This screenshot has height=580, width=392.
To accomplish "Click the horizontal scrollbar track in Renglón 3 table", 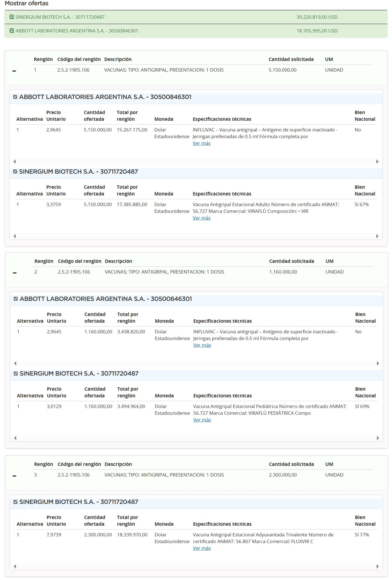I will click(196, 566).
